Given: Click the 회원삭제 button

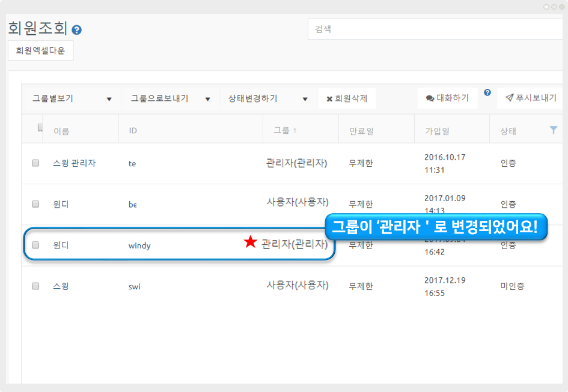Looking at the screenshot, I should tap(347, 99).
